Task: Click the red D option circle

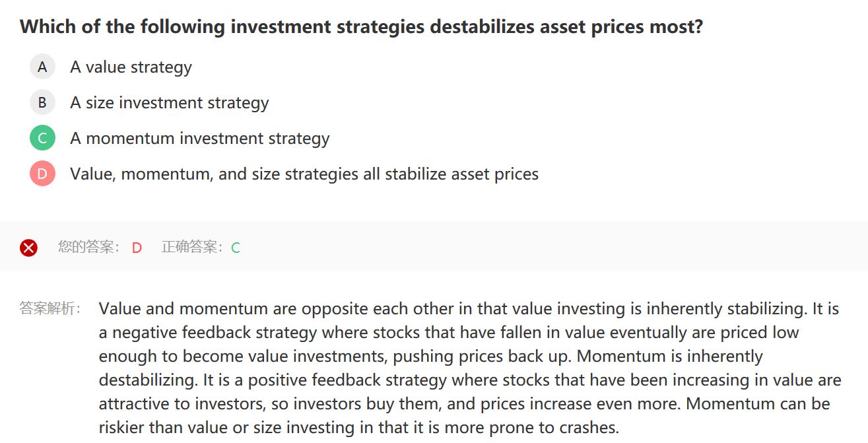Action: (42, 174)
